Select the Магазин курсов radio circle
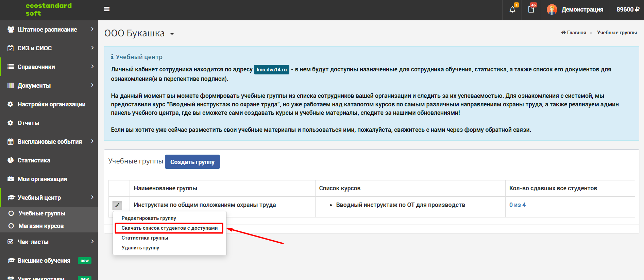Image resolution: width=644 pixels, height=280 pixels. (11, 226)
